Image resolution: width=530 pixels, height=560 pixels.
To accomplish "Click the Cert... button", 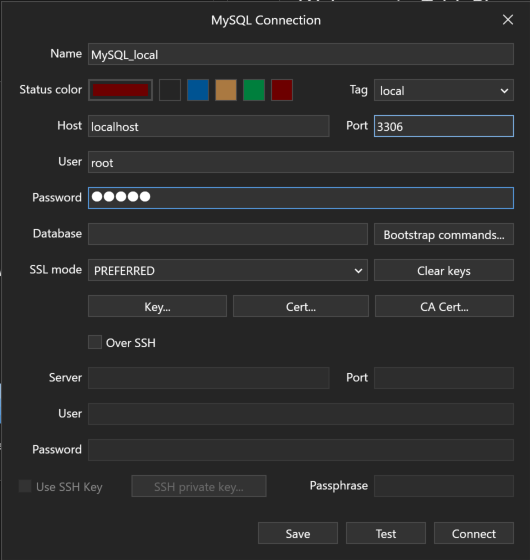I will [x=301, y=306].
